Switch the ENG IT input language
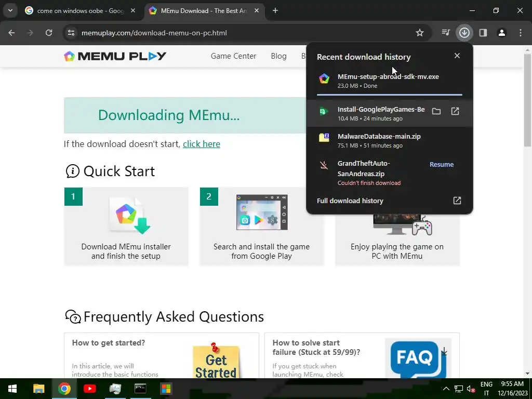The height and width of the screenshot is (399, 532). [x=486, y=389]
